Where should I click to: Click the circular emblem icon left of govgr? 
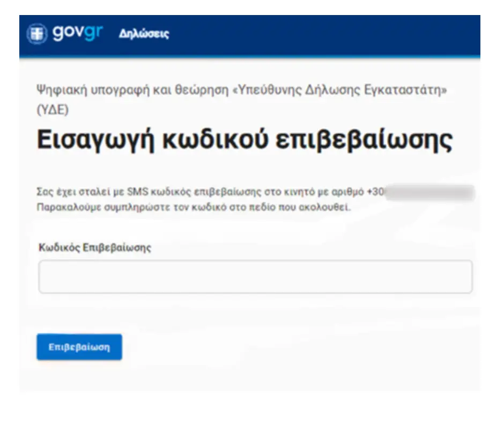click(x=36, y=34)
